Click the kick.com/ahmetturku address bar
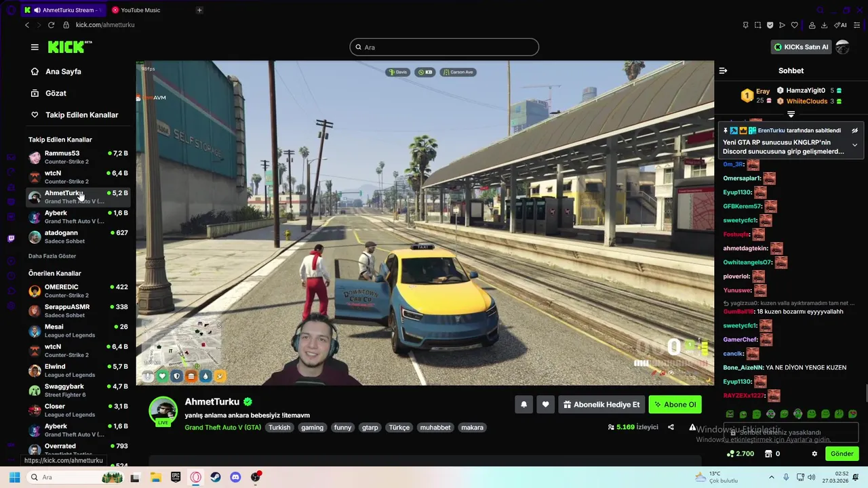 105,25
